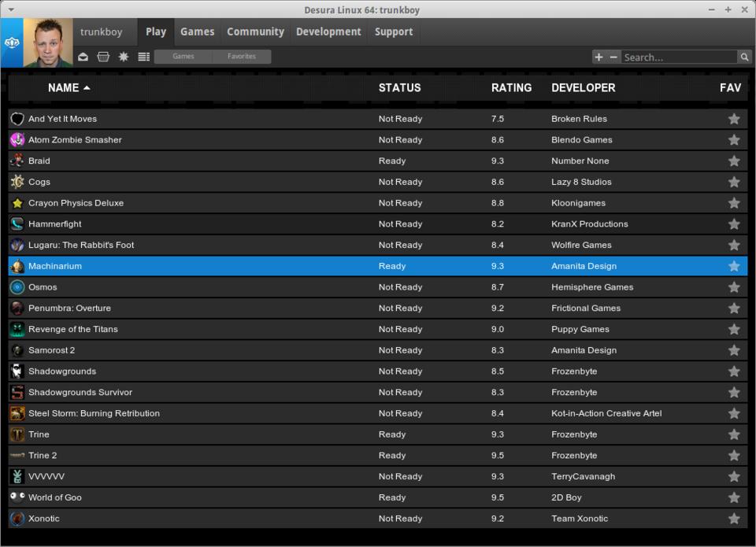Click the Braid game icon
The height and width of the screenshot is (547, 756).
[x=17, y=161]
